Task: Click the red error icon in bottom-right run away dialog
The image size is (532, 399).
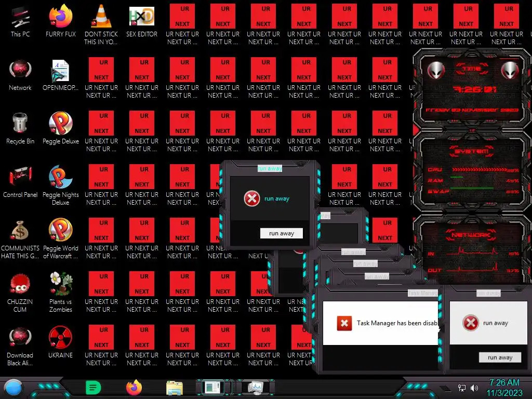Action: point(471,323)
